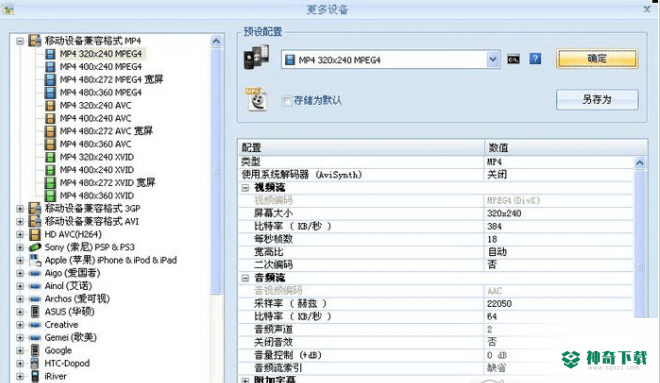Click the MP4 400x240 MPEG4 file icon
Viewport: 660px width, 383px height.
50,67
